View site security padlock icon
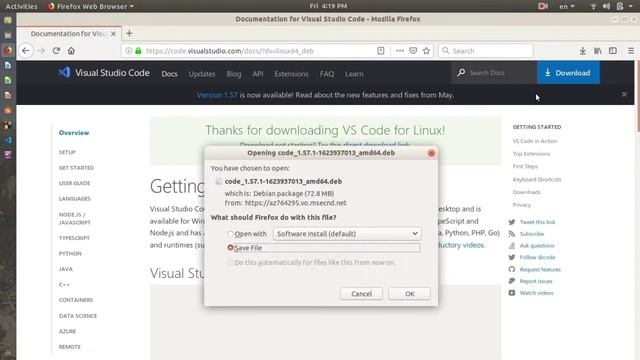The height and width of the screenshot is (360, 640). pos(138,51)
